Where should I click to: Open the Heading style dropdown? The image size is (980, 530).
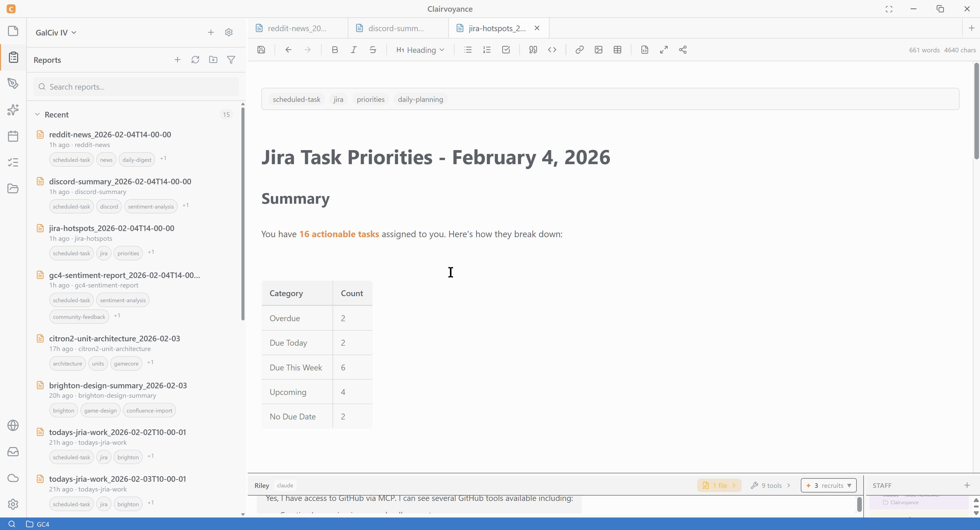[420, 50]
